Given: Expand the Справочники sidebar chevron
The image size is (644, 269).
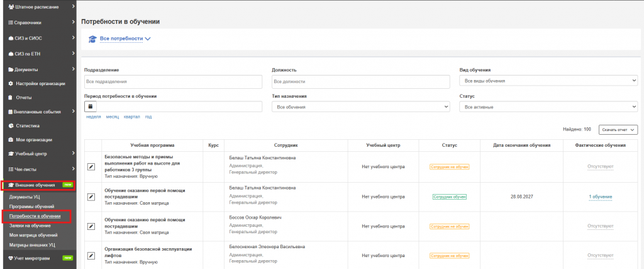Looking at the screenshot, I should tap(73, 22).
